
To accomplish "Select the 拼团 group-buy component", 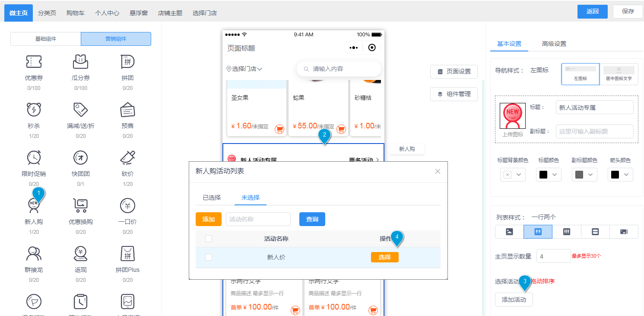I will pyautogui.click(x=127, y=62).
